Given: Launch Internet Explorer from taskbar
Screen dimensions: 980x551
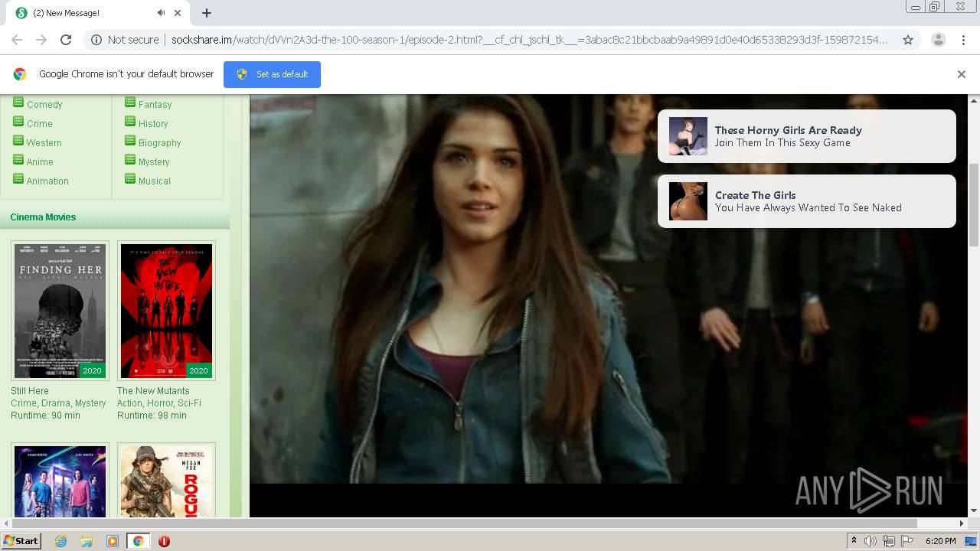Looking at the screenshot, I should pos(60,541).
